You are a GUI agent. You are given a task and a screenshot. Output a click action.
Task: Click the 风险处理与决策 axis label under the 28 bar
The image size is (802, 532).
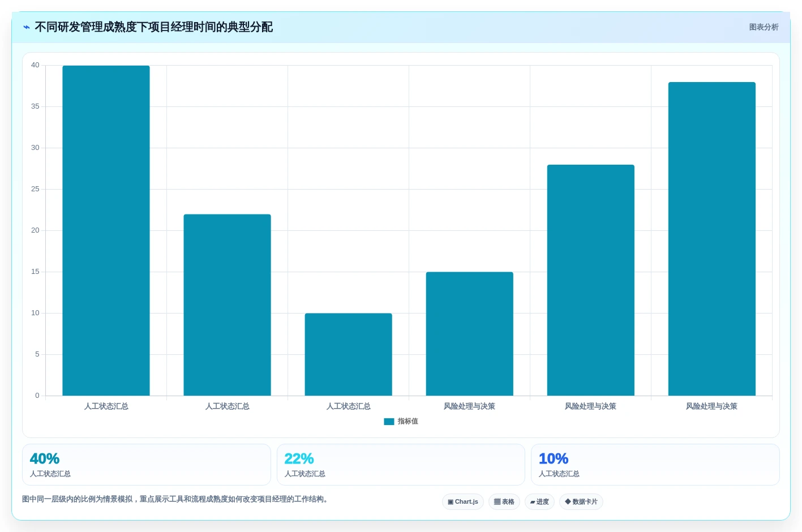590,406
